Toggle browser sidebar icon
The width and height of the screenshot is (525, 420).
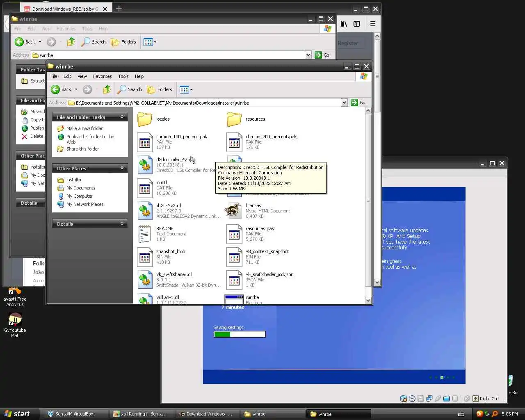click(x=357, y=24)
